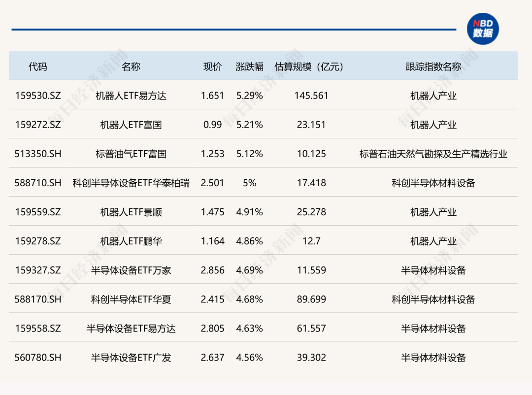This screenshot has height=395, width=532.
Task: Click scale value 23.151
Action: (x=311, y=125)
